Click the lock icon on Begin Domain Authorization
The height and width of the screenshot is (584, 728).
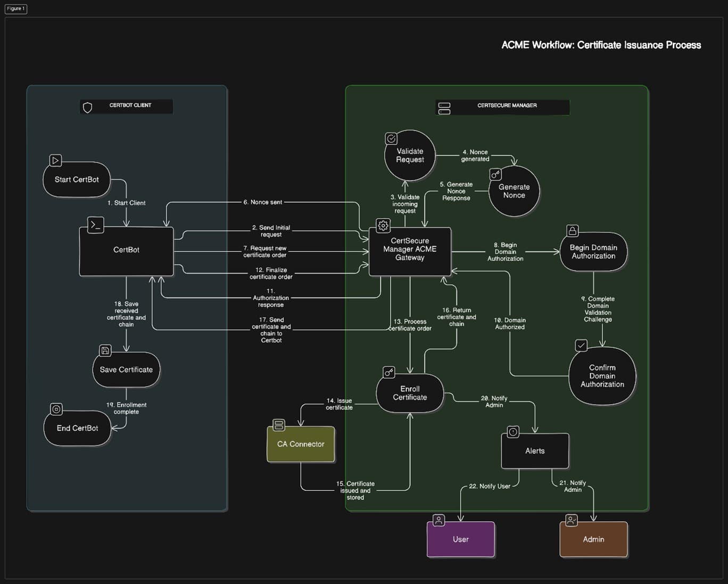pos(573,230)
